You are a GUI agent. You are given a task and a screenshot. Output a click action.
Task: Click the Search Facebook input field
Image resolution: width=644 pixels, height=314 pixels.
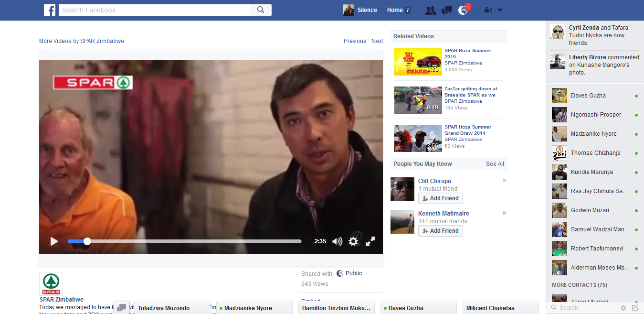(x=154, y=10)
